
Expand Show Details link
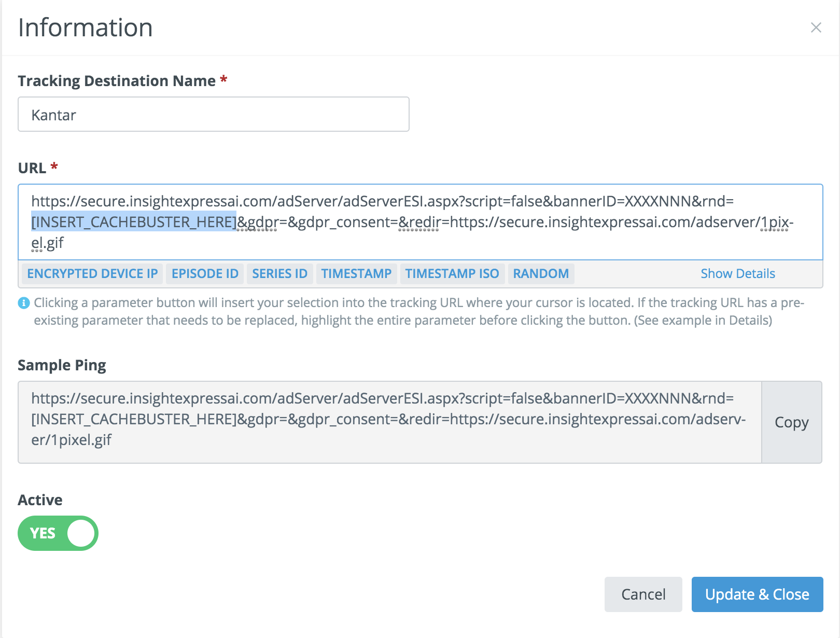pos(737,273)
